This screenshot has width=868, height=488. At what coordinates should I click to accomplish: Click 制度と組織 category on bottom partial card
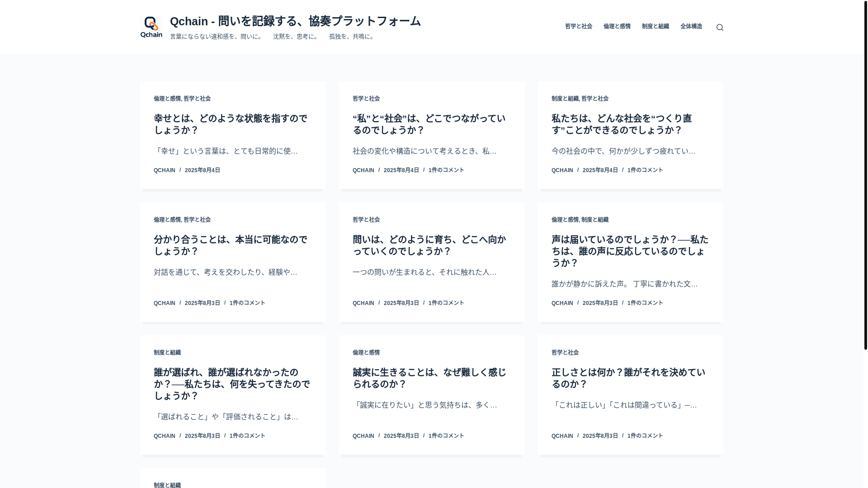(167, 485)
